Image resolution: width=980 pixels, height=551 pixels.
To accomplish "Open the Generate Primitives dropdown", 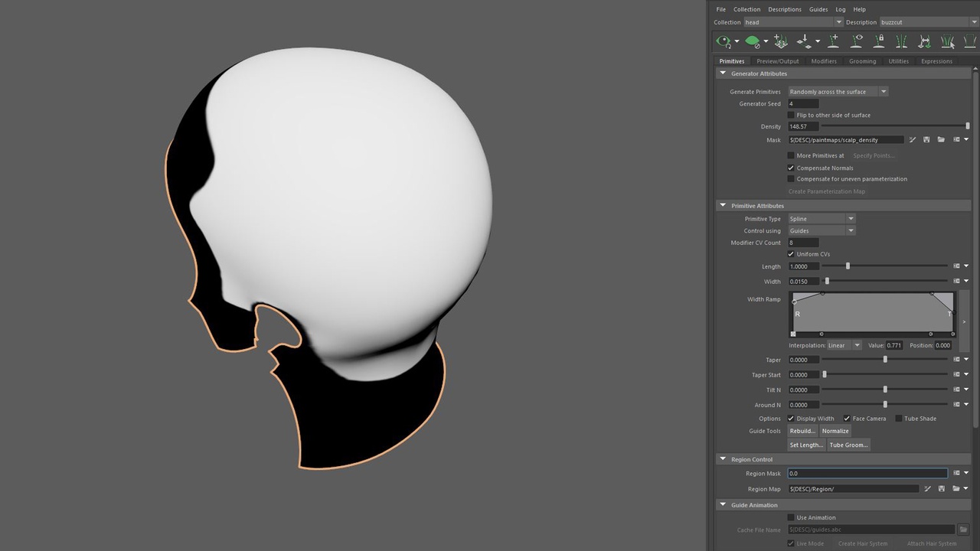I will point(838,92).
